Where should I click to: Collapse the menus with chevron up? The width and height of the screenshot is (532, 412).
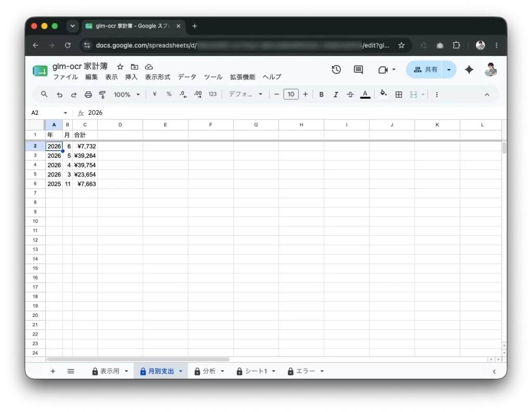[487, 95]
